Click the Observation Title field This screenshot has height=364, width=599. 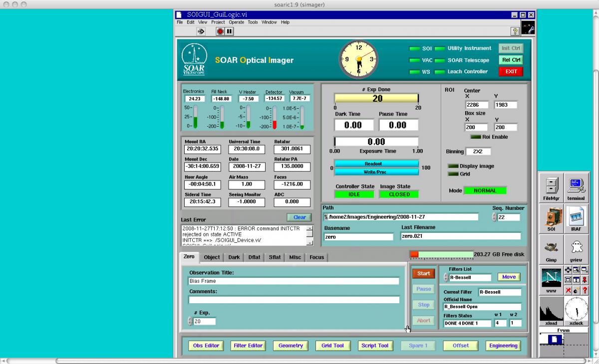[294, 281]
